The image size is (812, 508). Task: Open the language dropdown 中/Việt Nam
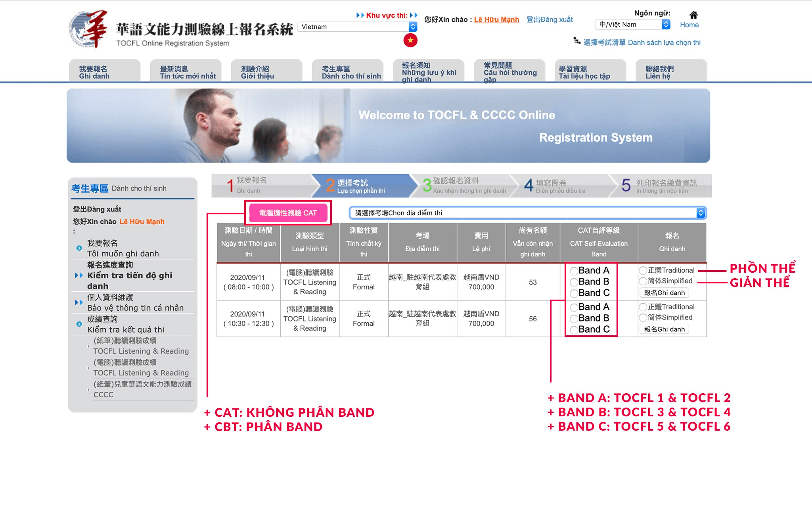click(x=633, y=25)
